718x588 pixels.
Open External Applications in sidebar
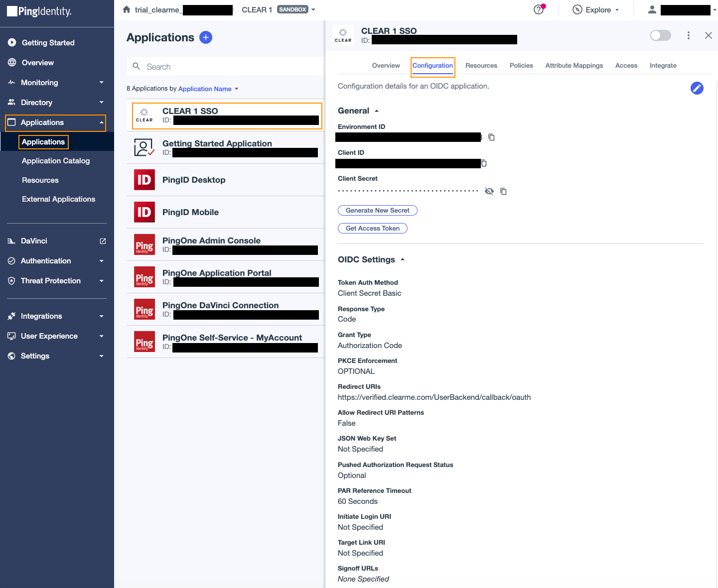58,199
